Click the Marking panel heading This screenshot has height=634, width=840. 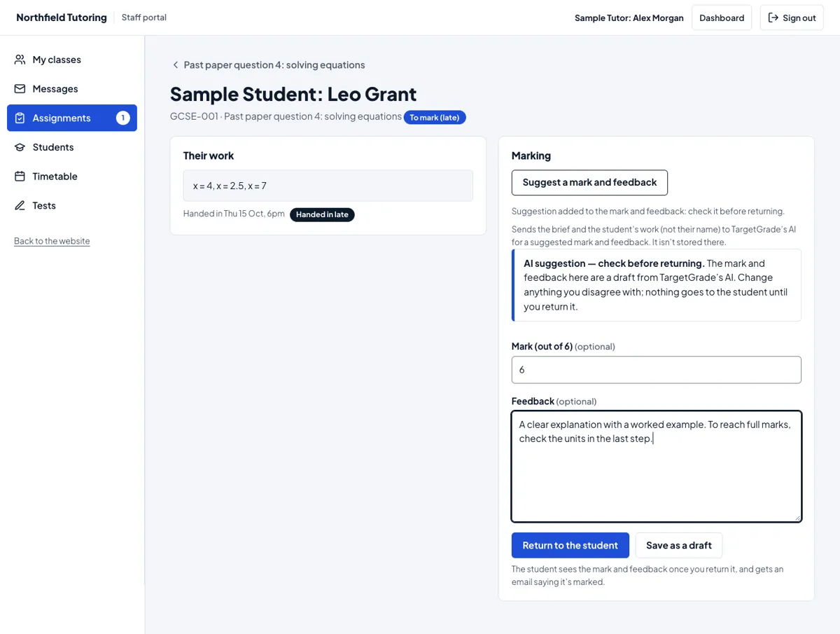(531, 156)
